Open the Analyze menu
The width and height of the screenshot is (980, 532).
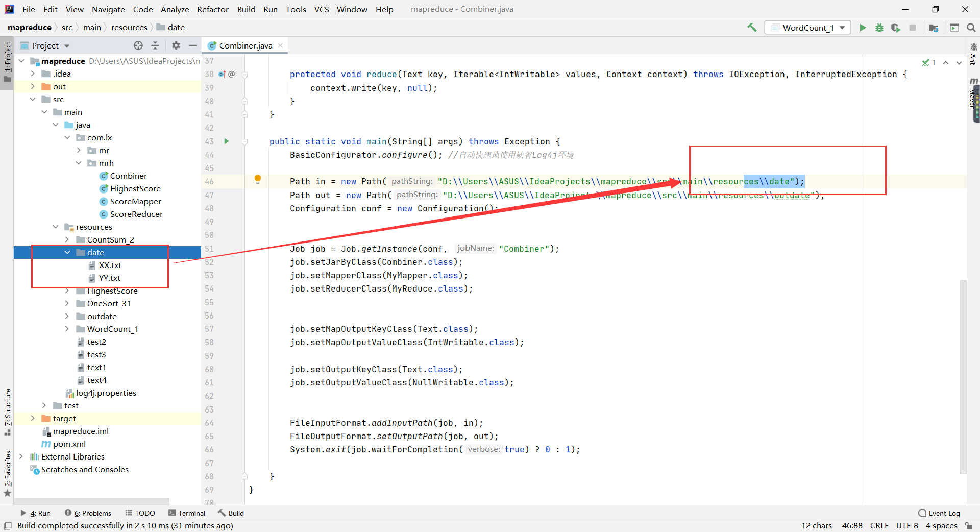tap(175, 9)
